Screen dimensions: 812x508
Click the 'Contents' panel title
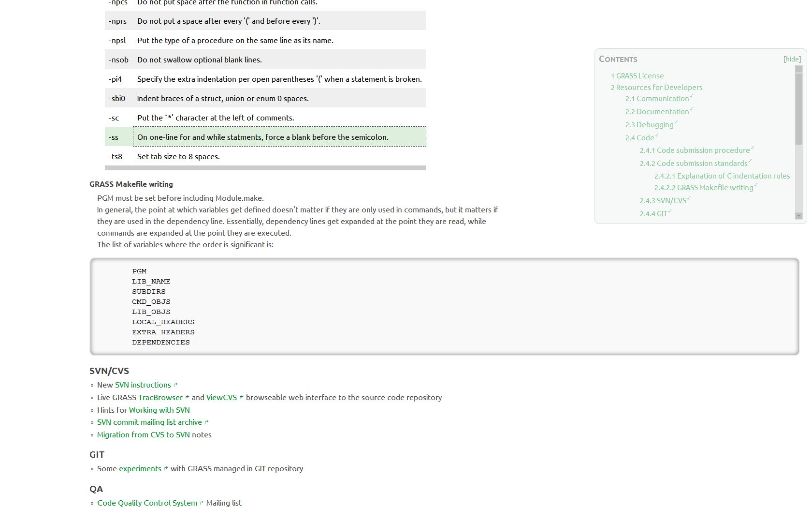click(618, 59)
